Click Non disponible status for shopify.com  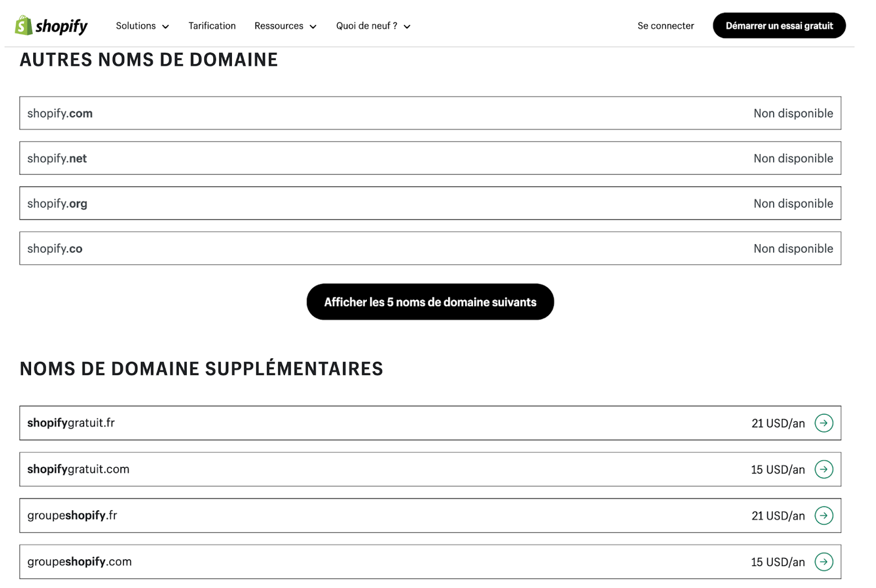click(x=793, y=113)
